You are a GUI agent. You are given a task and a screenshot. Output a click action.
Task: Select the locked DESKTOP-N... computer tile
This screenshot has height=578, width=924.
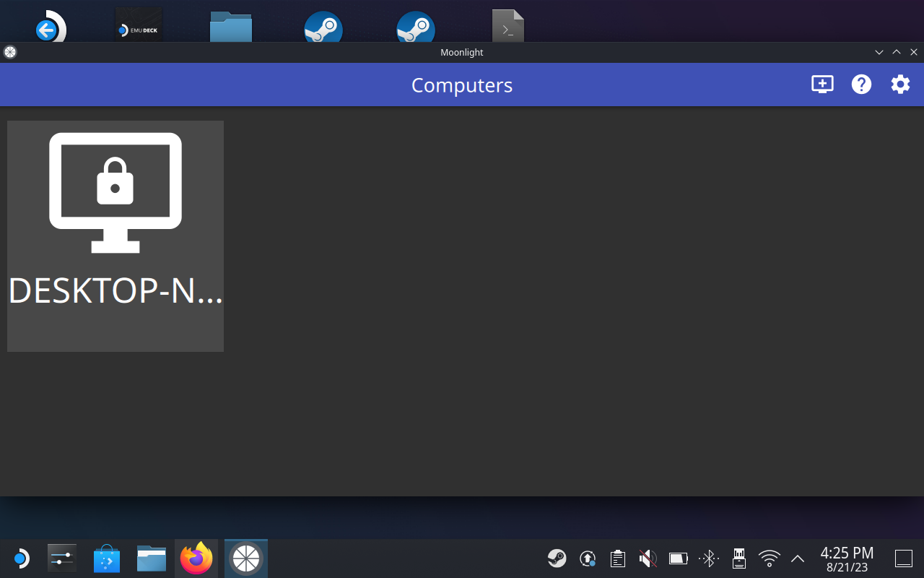(x=115, y=236)
